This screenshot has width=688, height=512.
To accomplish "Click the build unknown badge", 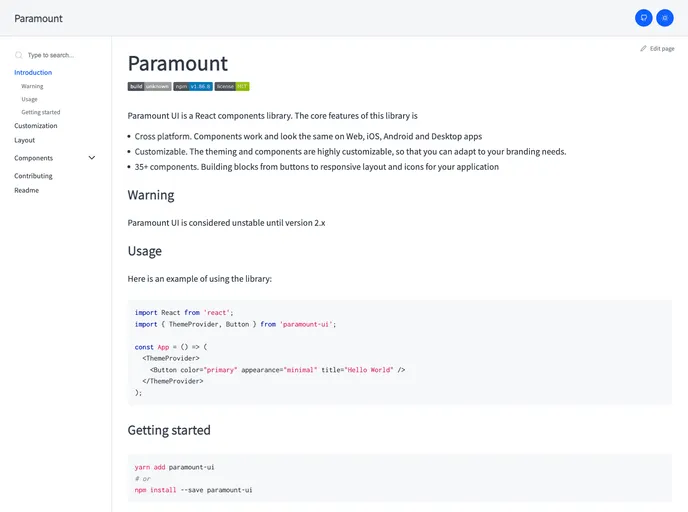I will [x=149, y=86].
